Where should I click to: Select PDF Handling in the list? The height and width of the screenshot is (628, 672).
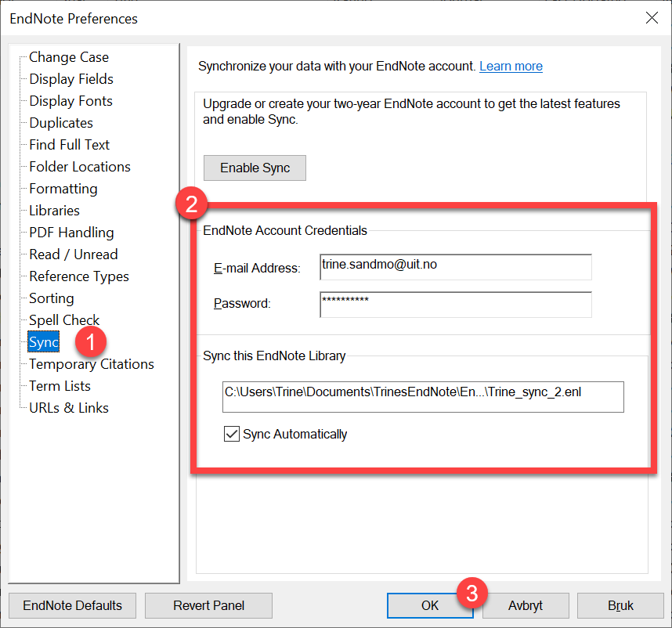[71, 233]
